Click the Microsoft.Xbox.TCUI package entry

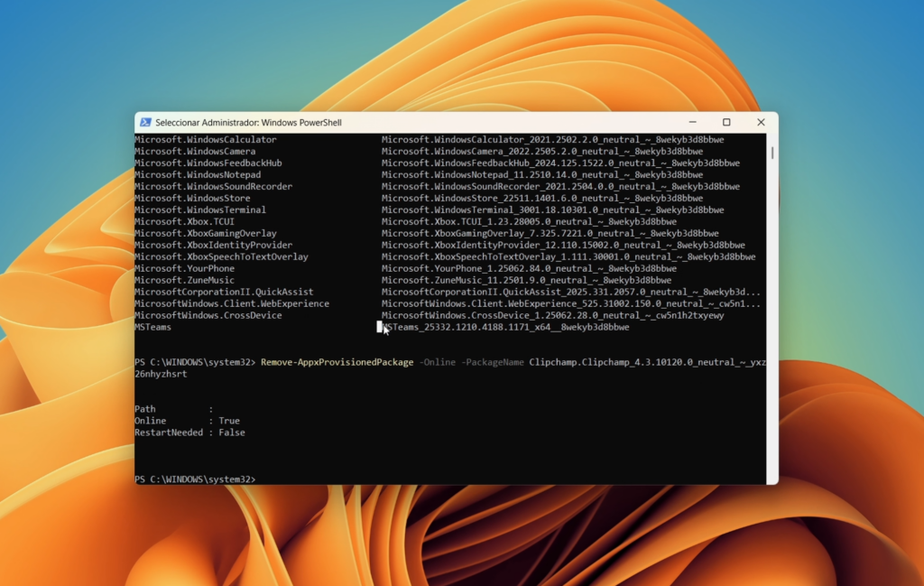coord(182,221)
